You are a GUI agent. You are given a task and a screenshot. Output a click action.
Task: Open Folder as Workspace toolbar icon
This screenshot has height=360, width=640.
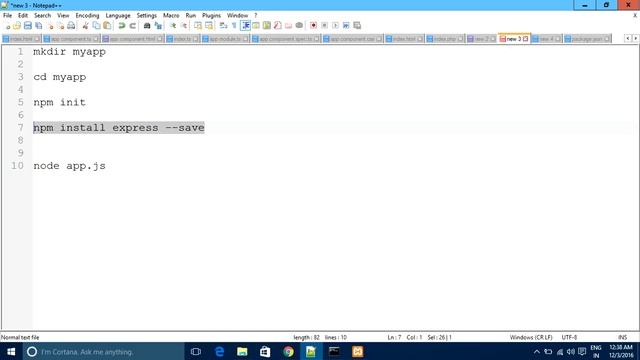[x=289, y=26]
